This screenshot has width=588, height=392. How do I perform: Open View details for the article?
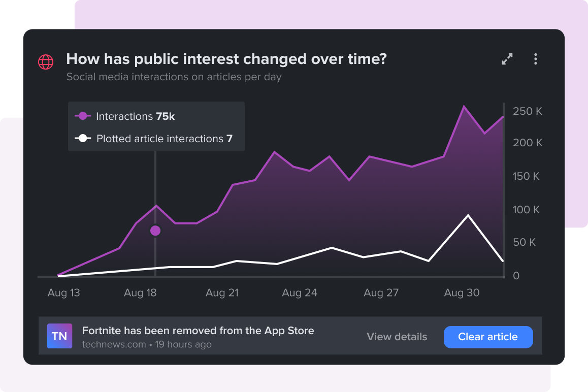[x=397, y=337]
